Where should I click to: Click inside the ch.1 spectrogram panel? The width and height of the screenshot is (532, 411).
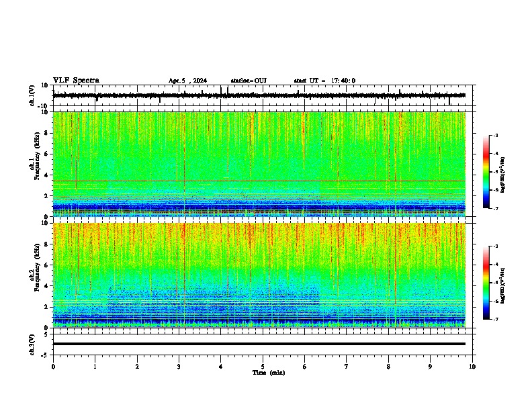pyautogui.click(x=259, y=164)
